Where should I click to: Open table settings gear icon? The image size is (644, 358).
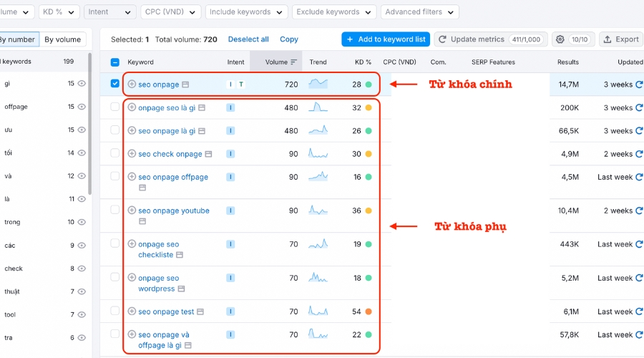point(560,39)
